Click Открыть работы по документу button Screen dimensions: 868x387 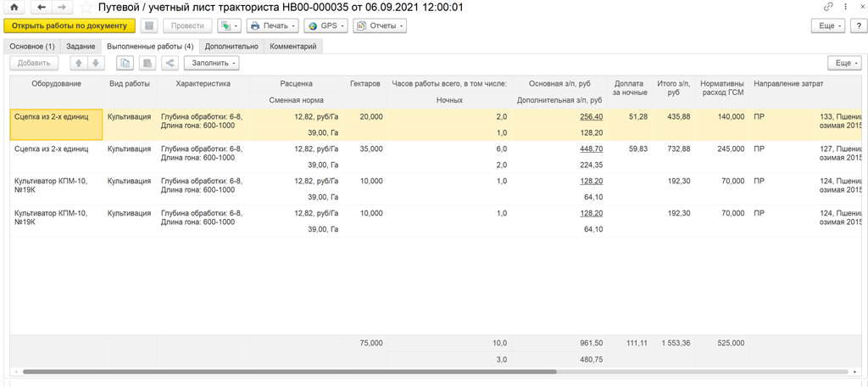70,26
